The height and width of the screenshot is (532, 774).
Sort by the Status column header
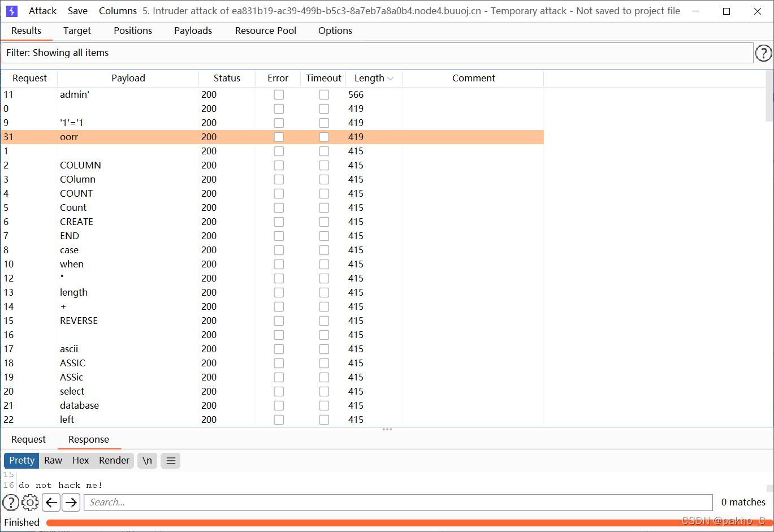point(227,79)
